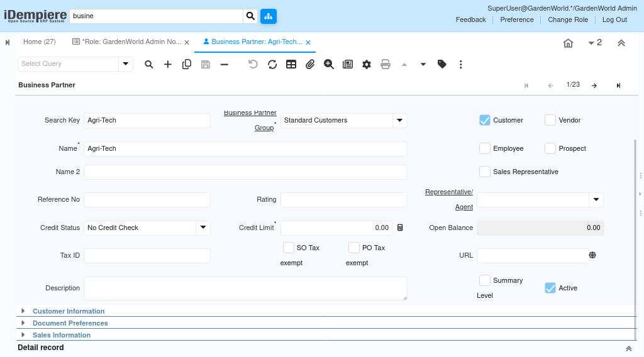Open Process gear icon in toolbar
This screenshot has height=357, width=644.
367,65
